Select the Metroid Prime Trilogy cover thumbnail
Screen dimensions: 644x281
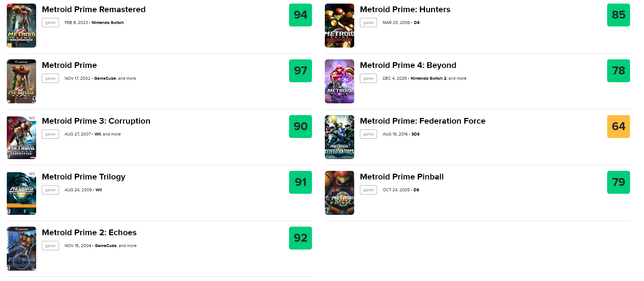pos(21,193)
